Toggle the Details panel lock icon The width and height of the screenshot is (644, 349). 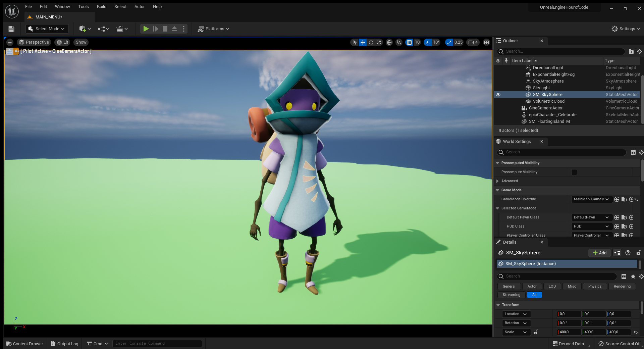coord(639,253)
